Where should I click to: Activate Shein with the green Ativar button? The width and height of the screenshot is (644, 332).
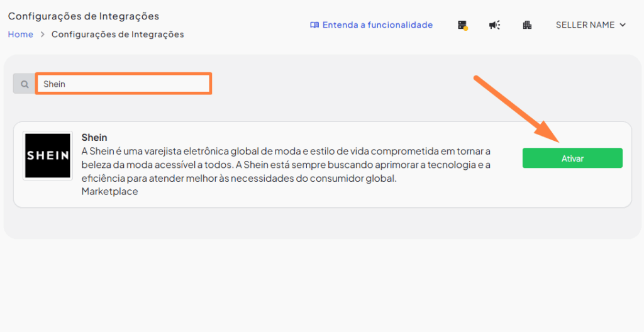572,158
